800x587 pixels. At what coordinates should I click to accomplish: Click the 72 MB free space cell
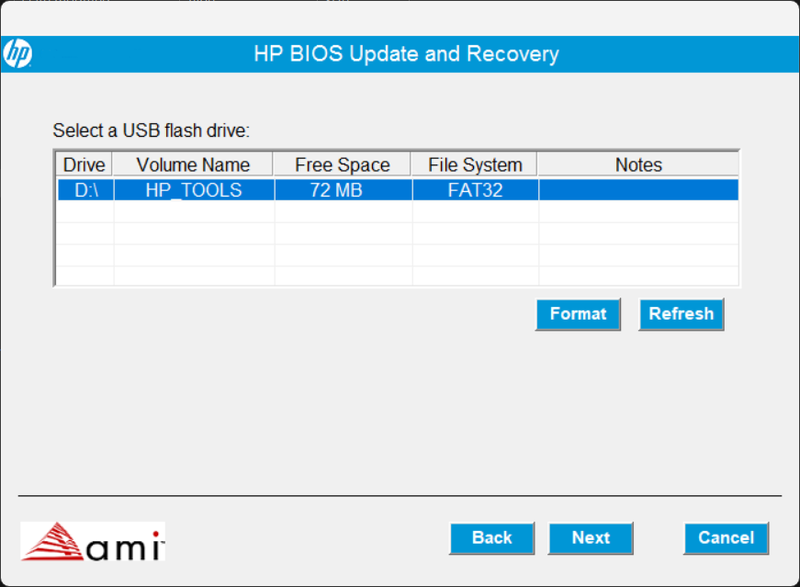pyautogui.click(x=343, y=190)
